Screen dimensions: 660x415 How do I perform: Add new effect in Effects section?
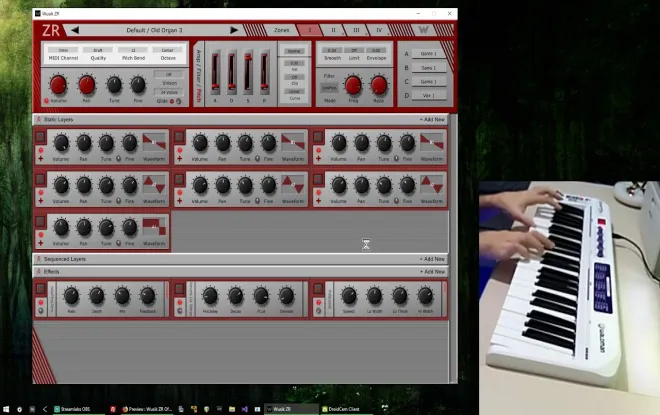[x=432, y=271]
